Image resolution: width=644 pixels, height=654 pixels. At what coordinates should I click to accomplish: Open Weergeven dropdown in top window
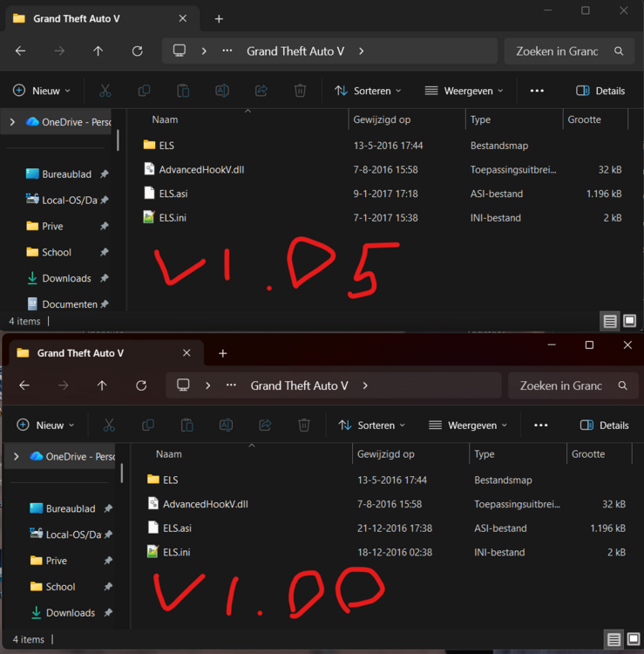[464, 91]
